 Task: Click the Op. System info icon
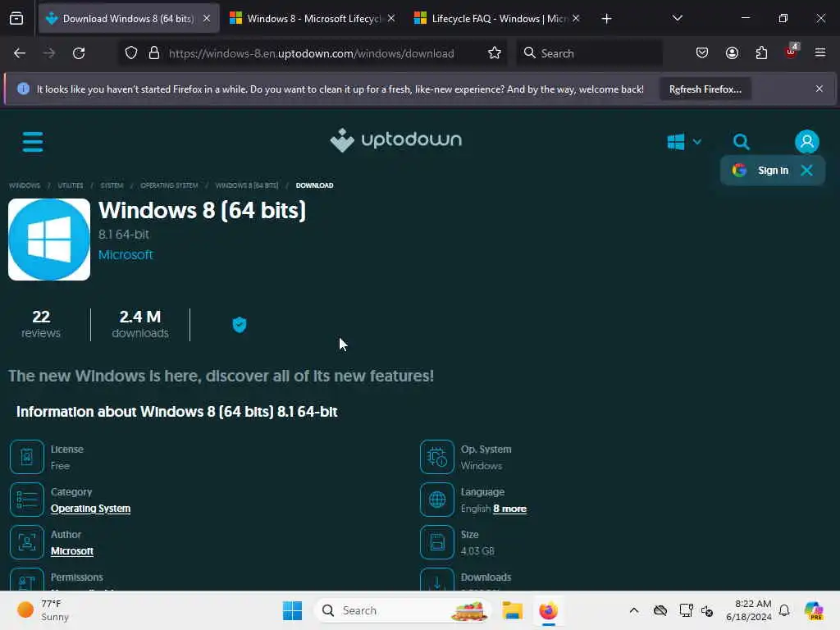pyautogui.click(x=437, y=457)
